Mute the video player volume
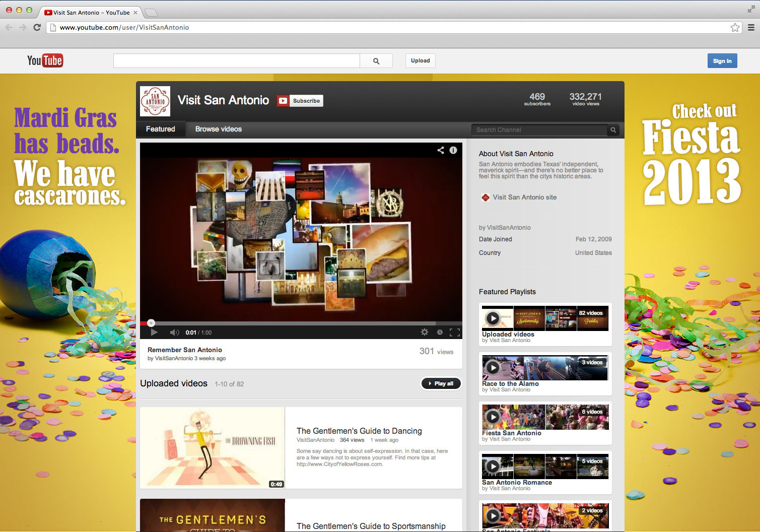 tap(174, 332)
